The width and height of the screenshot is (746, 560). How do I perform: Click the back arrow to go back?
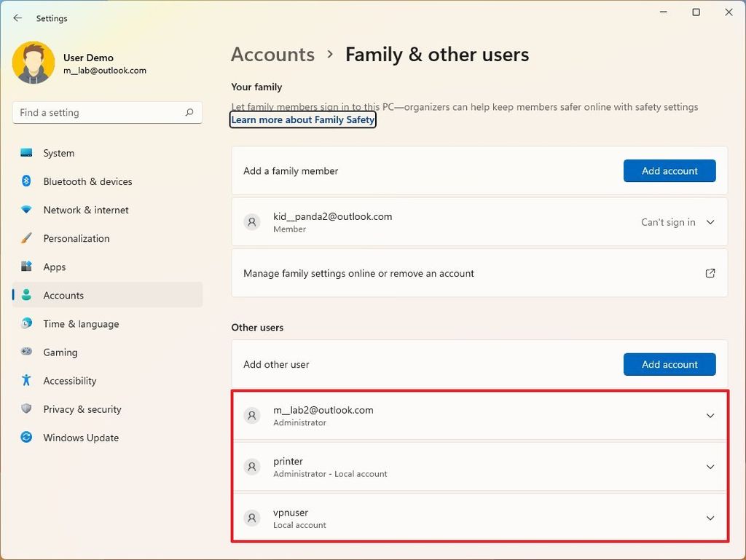(x=17, y=17)
